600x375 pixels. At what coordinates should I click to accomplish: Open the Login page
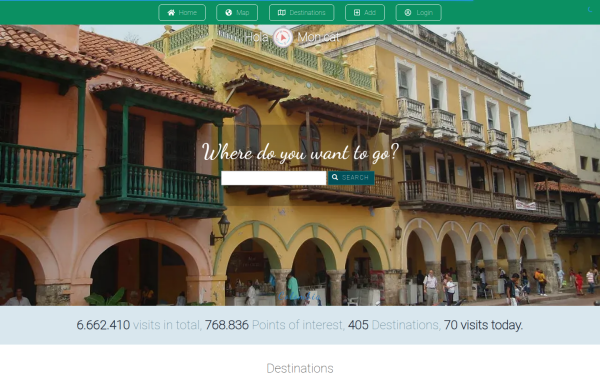418,13
